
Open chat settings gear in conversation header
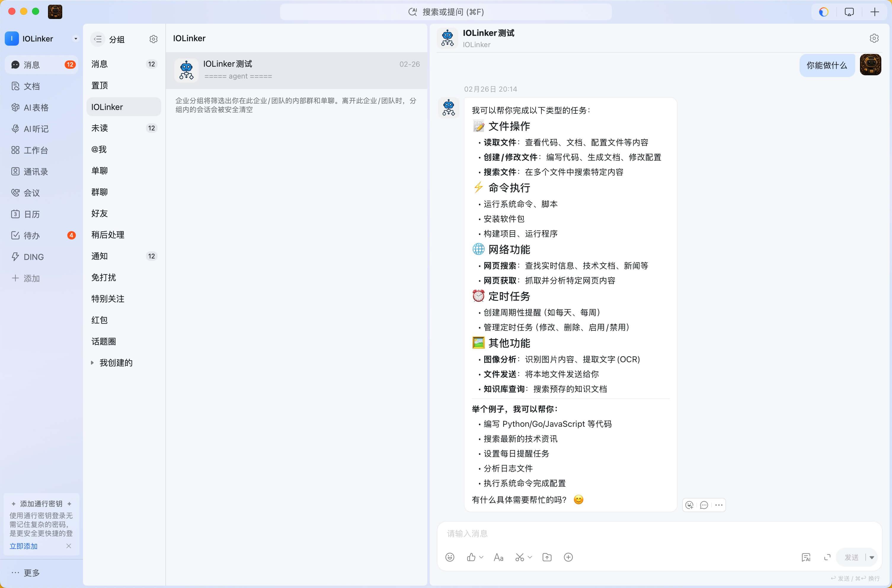click(874, 38)
